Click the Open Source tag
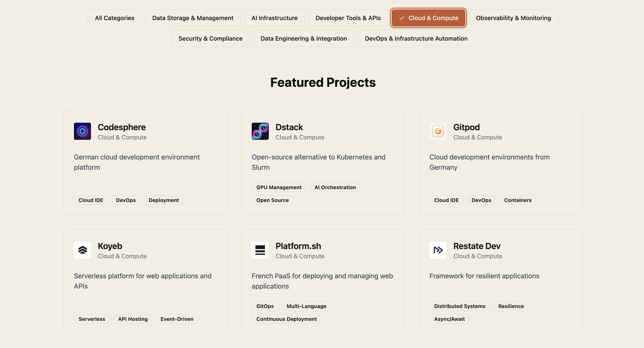Image resolution: width=644 pixels, height=348 pixels. (x=272, y=200)
